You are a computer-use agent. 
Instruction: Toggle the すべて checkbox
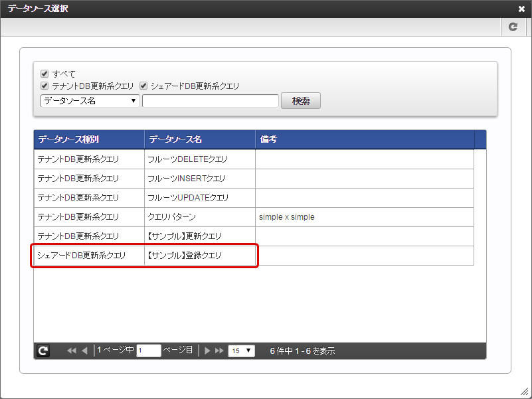[44, 74]
